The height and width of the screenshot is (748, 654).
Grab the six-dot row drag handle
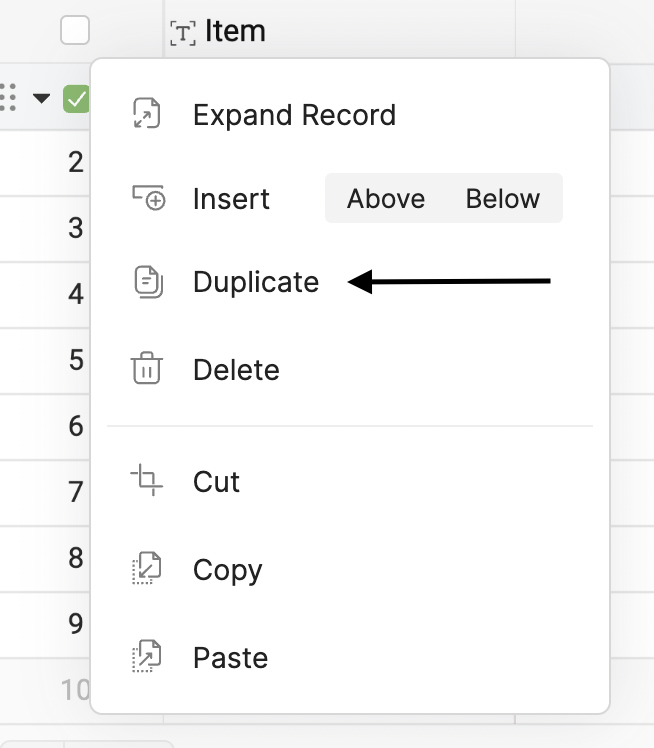(9, 98)
